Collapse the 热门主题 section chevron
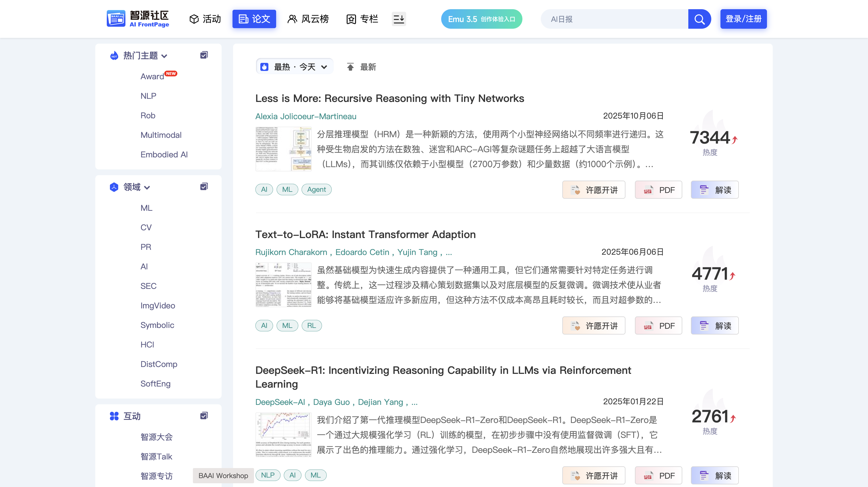This screenshot has width=868, height=487. (x=164, y=56)
